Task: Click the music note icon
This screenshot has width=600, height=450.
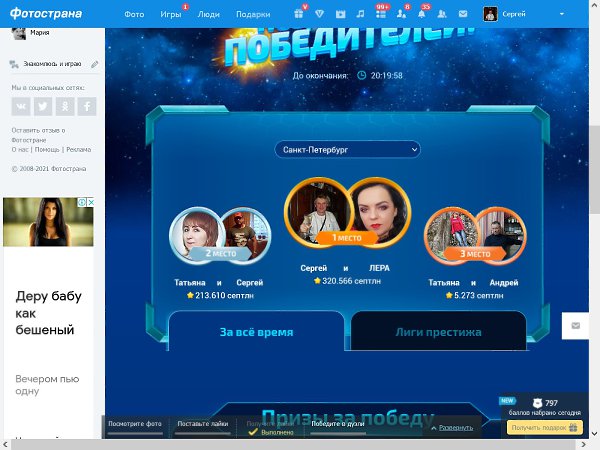Action: (x=360, y=14)
